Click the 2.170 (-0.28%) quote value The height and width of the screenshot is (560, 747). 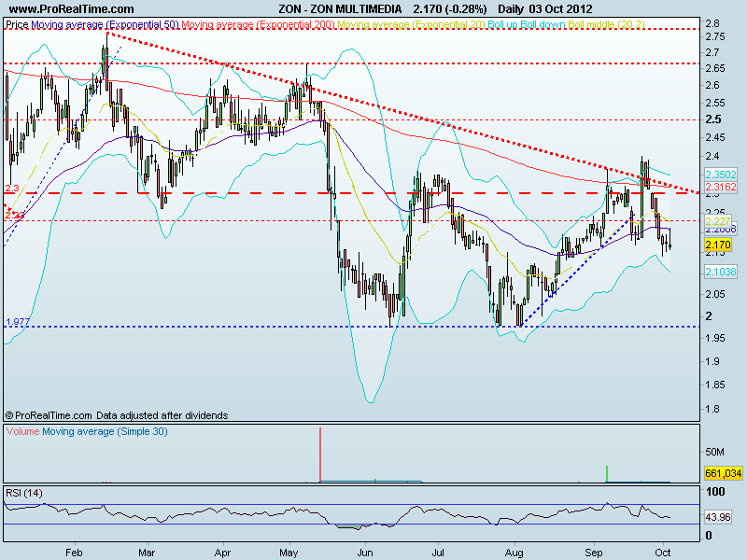(450, 8)
